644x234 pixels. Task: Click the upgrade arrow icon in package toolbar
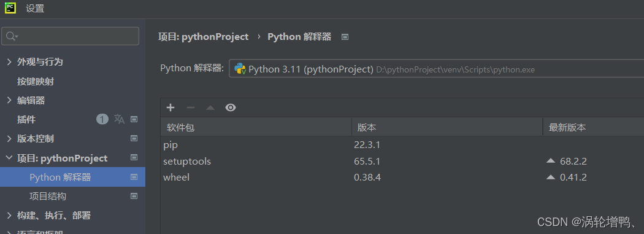pyautogui.click(x=210, y=107)
